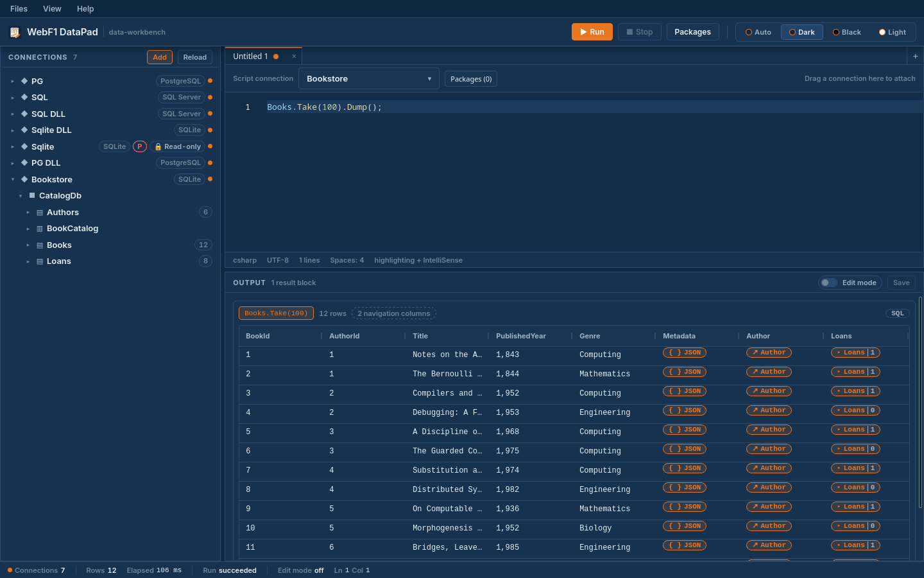This screenshot has height=578, width=924.
Task: Close the Untitled 1 tab
Action: 294,57
